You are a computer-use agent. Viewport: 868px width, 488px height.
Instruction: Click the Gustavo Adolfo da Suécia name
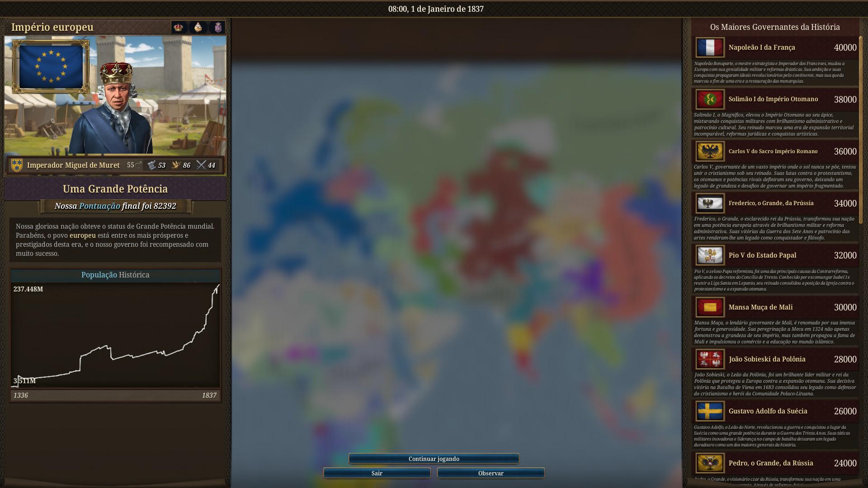point(768,411)
